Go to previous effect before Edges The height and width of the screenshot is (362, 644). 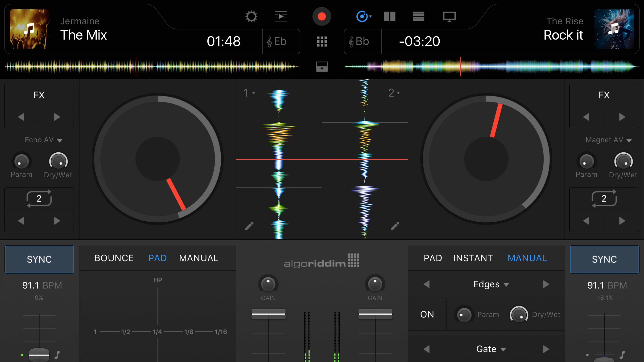point(426,284)
